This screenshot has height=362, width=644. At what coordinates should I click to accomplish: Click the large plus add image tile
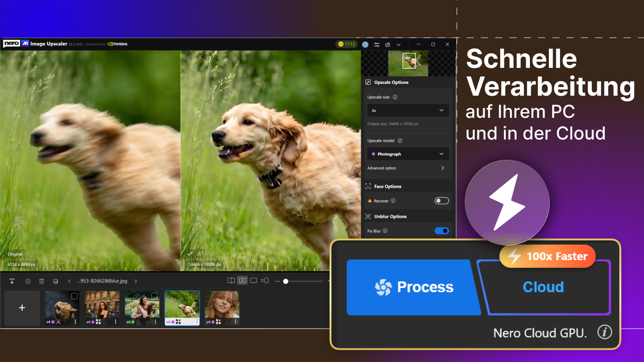point(22,308)
